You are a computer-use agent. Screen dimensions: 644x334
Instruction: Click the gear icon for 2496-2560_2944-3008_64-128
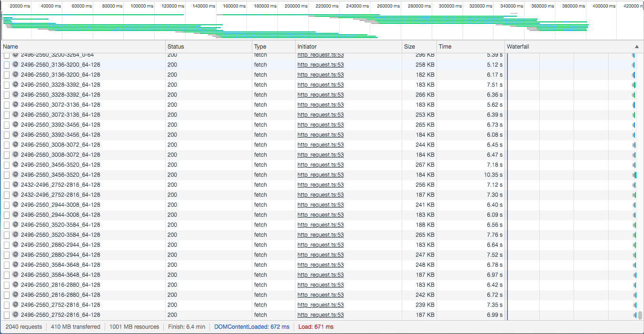(15, 204)
